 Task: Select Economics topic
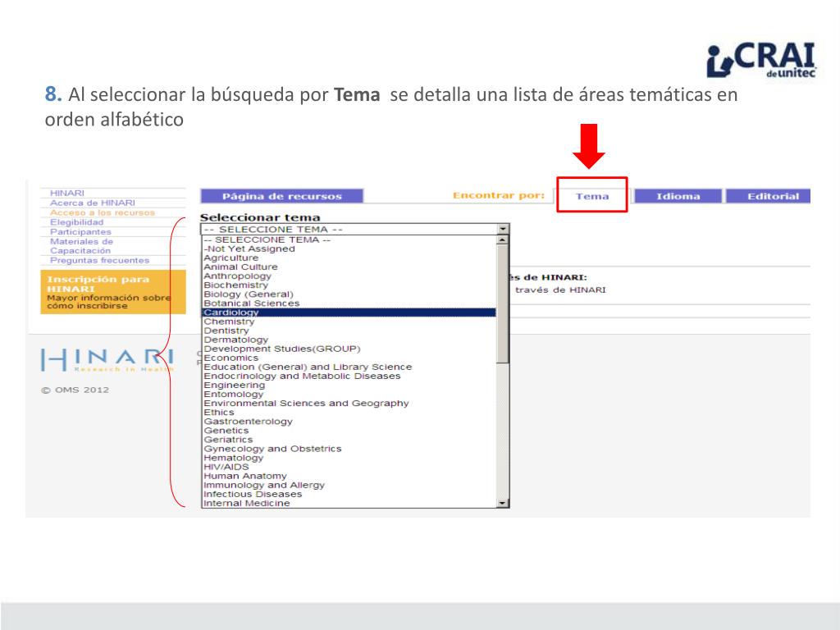click(x=349, y=358)
